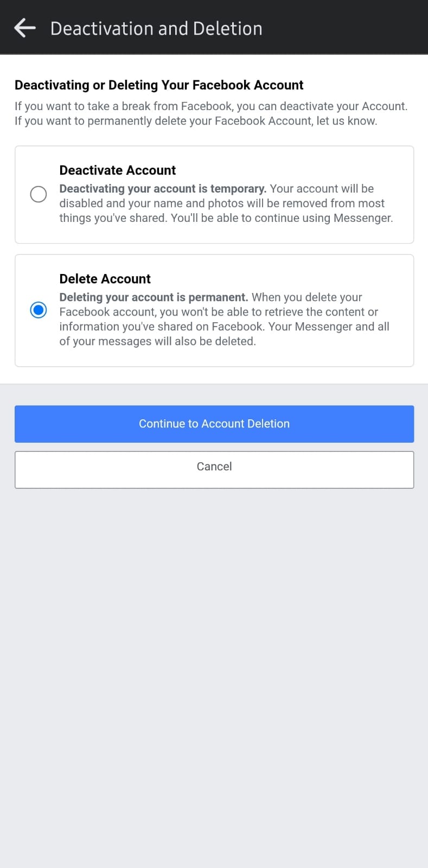Tap "Your Messenger and all" line in Delete card
Screen dimensions: 428x868
pyautogui.click(x=329, y=327)
